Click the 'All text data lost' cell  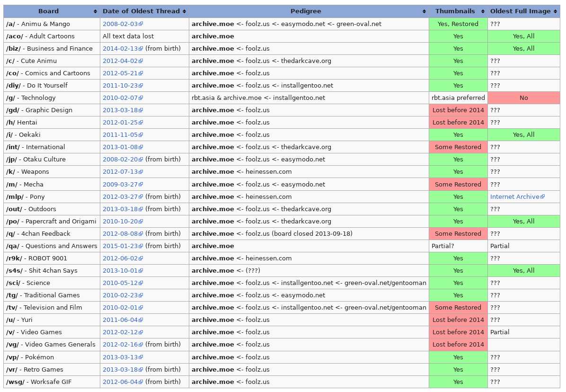coord(144,36)
